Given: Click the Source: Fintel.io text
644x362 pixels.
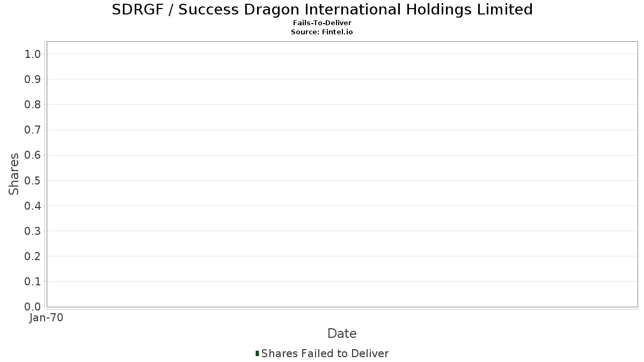Looking at the screenshot, I should (322, 32).
